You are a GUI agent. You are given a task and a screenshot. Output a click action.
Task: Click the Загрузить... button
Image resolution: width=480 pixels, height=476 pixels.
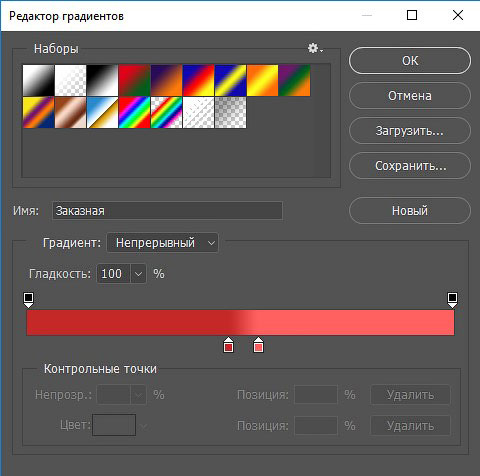click(410, 131)
